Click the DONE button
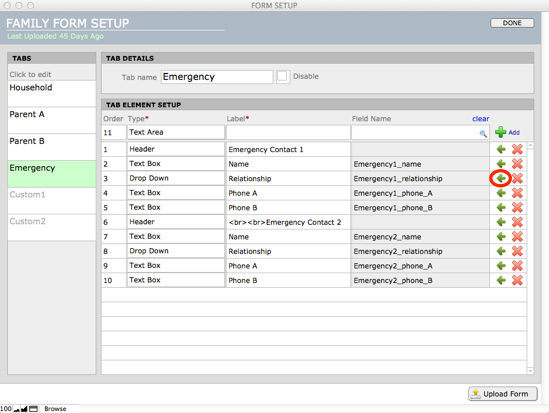This screenshot has height=413, width=549. tap(512, 23)
